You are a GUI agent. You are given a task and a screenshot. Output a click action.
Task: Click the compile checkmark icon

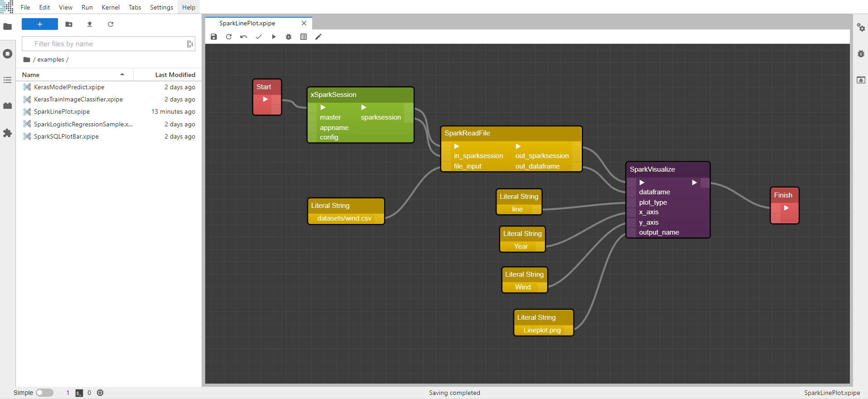tap(259, 37)
